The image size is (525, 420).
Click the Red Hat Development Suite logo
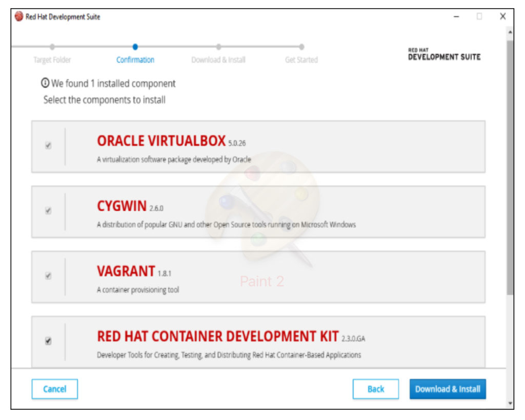444,54
